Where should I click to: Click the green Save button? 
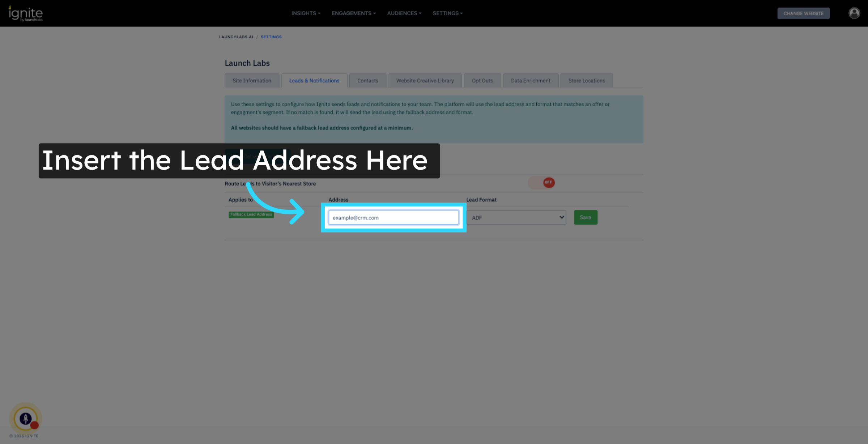tap(585, 217)
